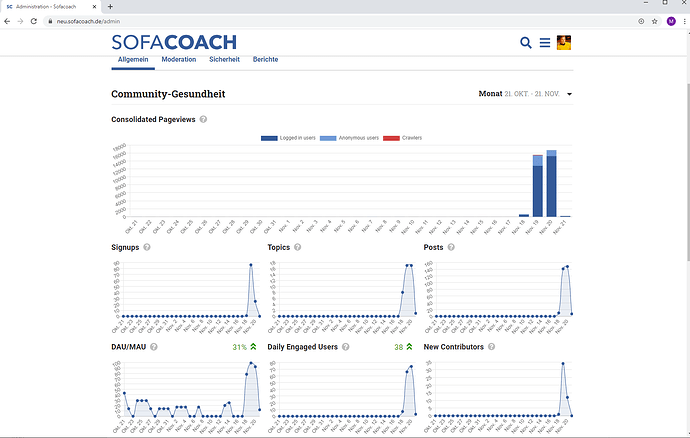Open the search magnifier icon in header
This screenshot has width=690, height=438.
[526, 43]
